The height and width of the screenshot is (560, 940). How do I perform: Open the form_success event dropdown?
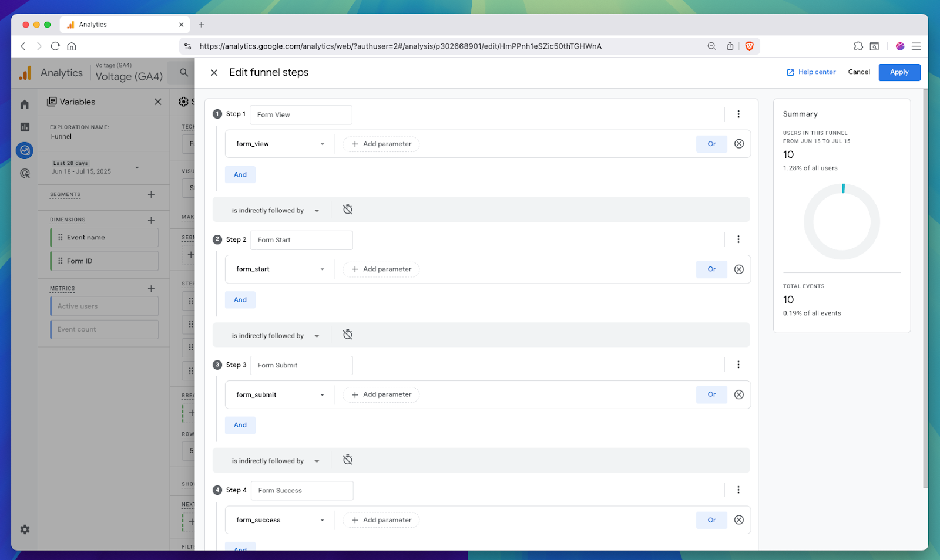(280, 520)
